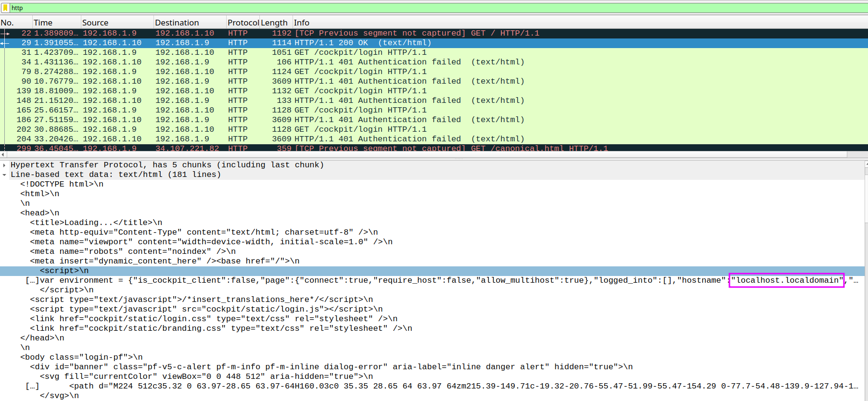This screenshot has height=401, width=868.
Task: Expand the Hypertext Transfer Protocol tree node
Action: [x=4, y=165]
